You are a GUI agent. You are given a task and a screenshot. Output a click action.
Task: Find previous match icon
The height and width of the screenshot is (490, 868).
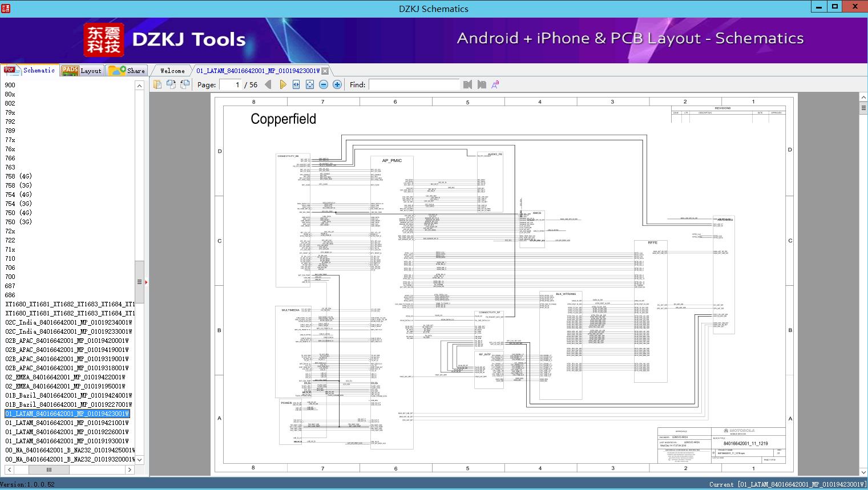click(x=468, y=84)
